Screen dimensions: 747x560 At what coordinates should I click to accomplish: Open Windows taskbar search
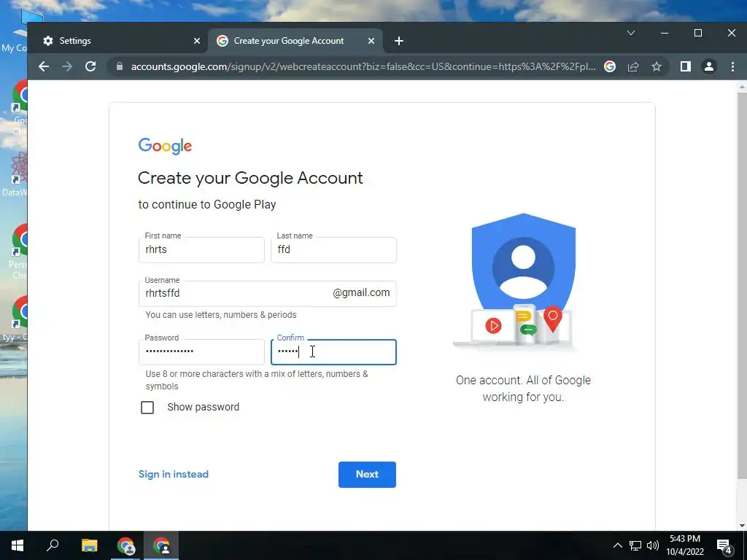coord(53,545)
